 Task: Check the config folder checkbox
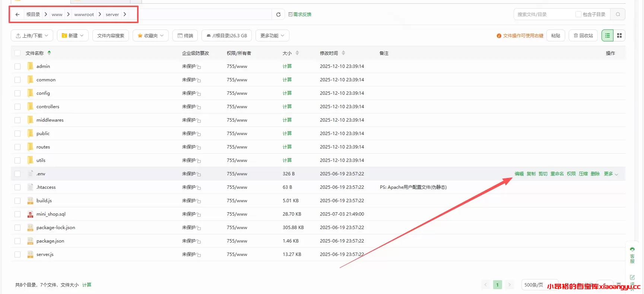(x=18, y=93)
